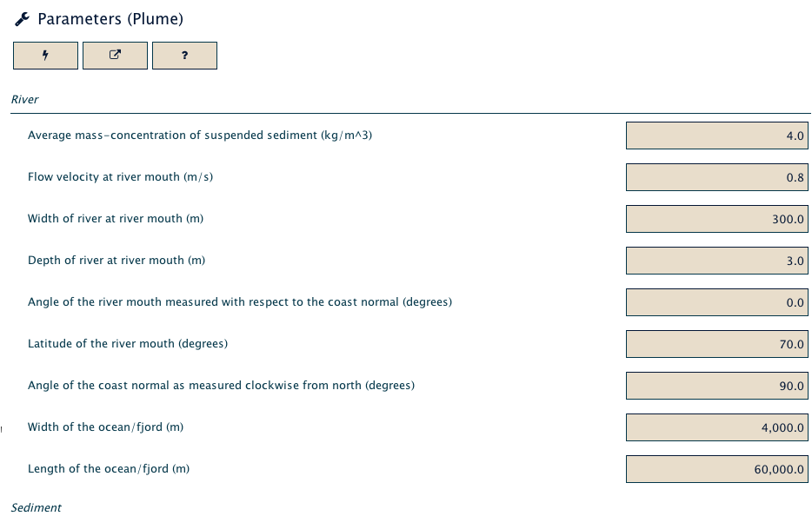812x516 pixels.
Task: Focus the depth of river field
Action: click(716, 261)
